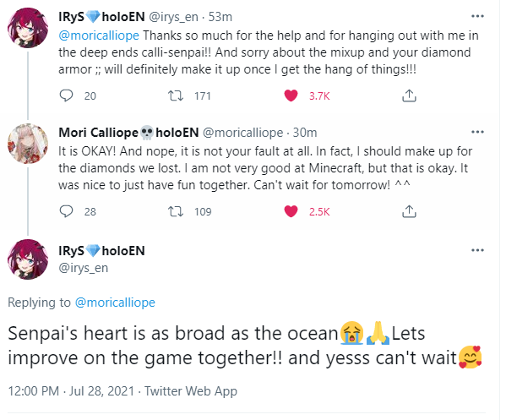
Task: Open the Twitter Web App source link
Action: point(191,391)
